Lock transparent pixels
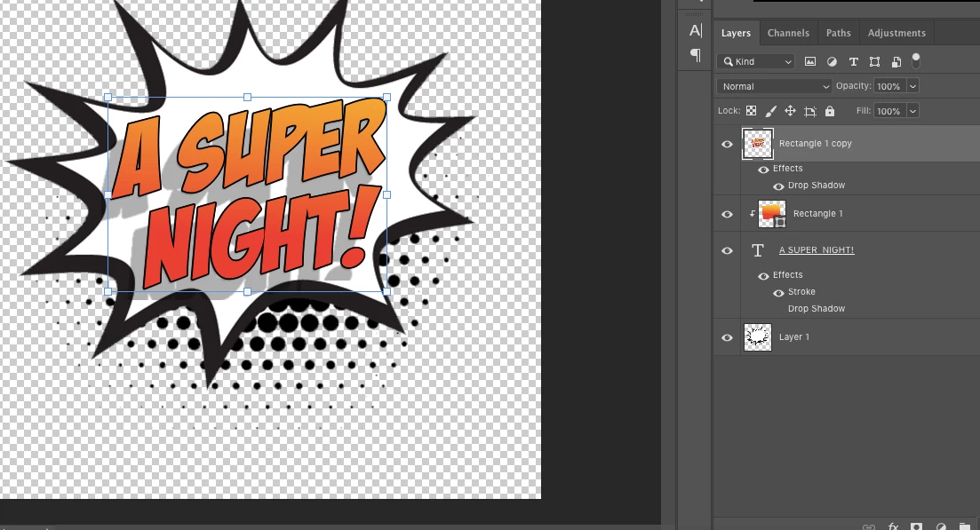This screenshot has width=980, height=530. [x=752, y=110]
